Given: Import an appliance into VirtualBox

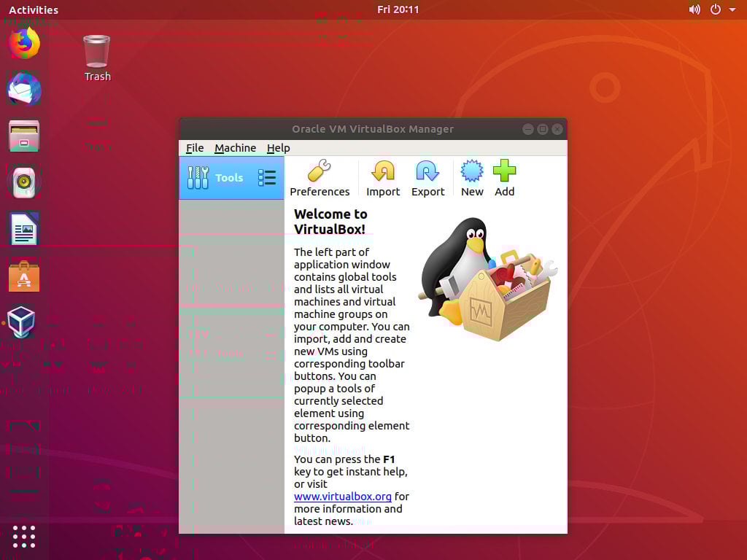Looking at the screenshot, I should 382,177.
